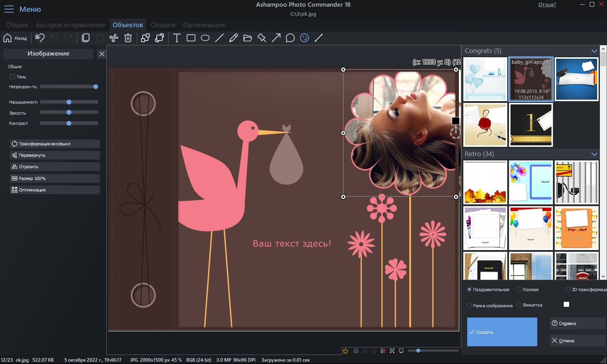Pick the Pencil drawing tool
607x364 pixels.
234,38
